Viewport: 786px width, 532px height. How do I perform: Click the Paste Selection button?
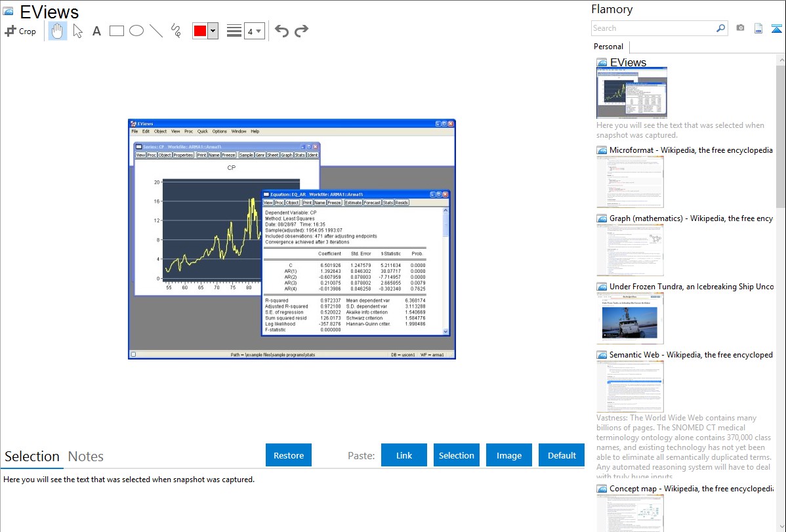tap(456, 455)
